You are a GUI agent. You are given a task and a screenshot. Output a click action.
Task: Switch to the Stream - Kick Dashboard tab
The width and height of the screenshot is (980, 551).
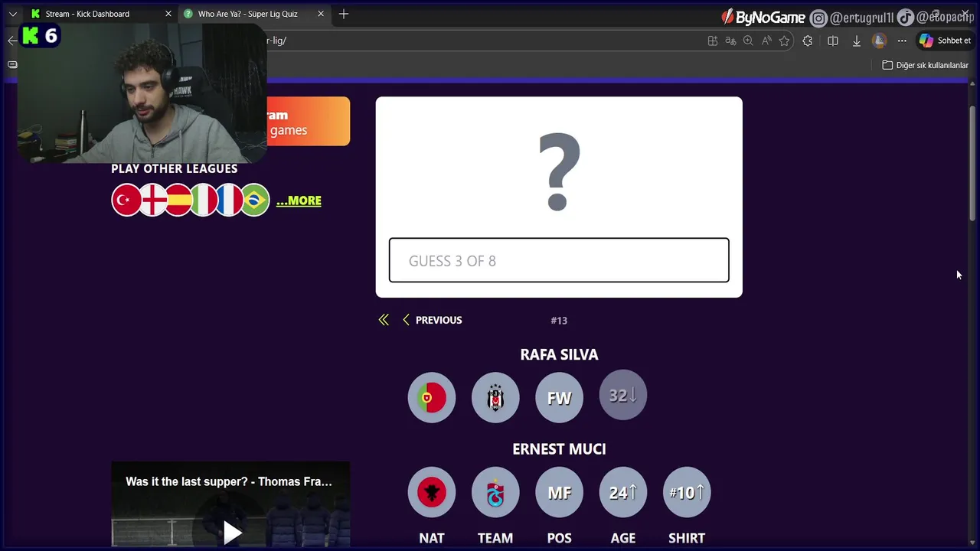click(x=100, y=14)
